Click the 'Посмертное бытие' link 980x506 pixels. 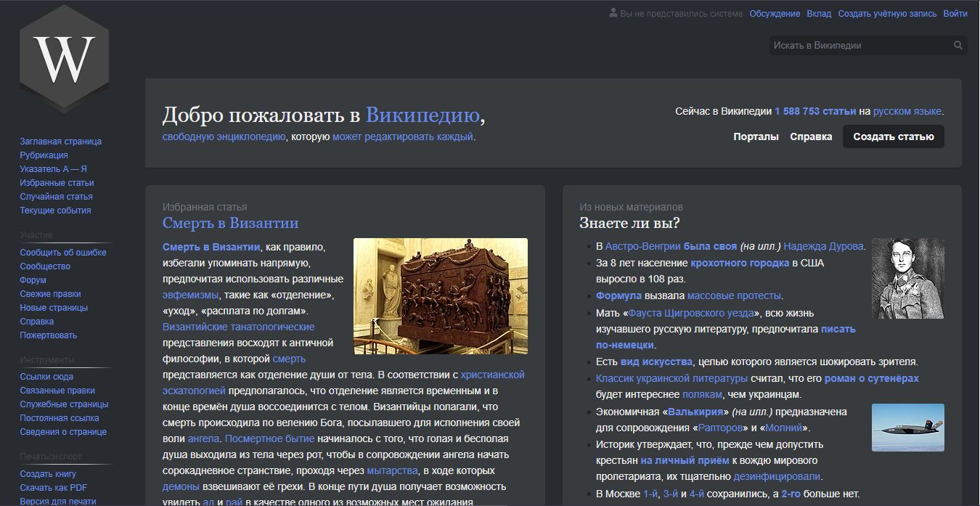(270, 438)
